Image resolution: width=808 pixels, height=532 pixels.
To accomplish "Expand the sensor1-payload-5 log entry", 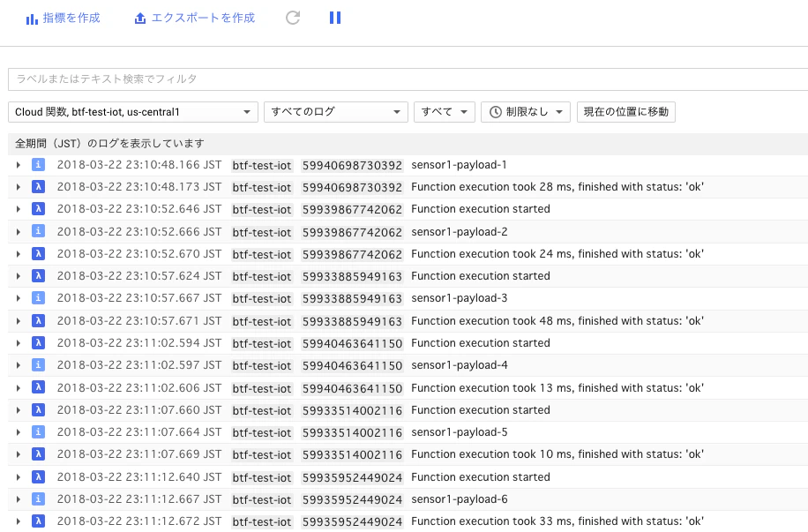I will 19,432.
